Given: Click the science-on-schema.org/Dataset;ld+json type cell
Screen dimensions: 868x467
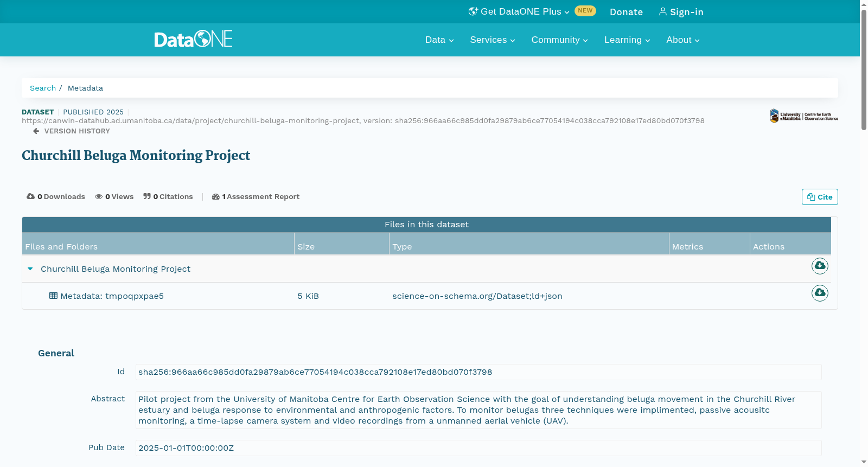Looking at the screenshot, I should pos(477,296).
